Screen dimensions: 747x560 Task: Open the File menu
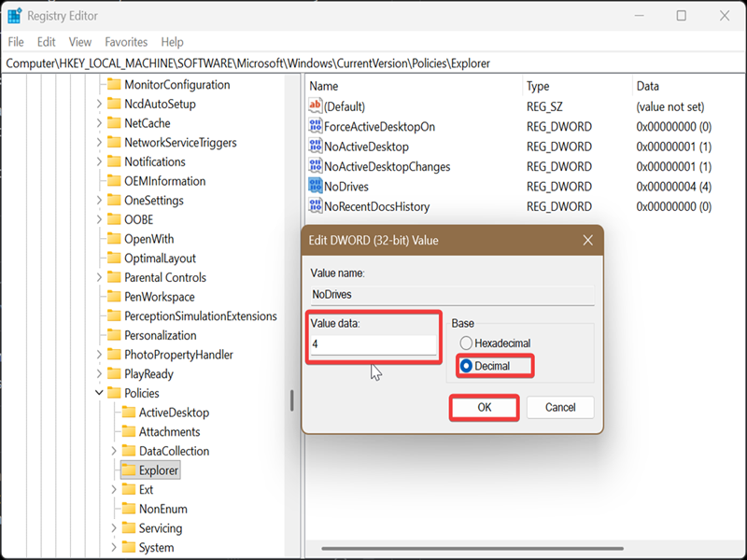tap(16, 42)
